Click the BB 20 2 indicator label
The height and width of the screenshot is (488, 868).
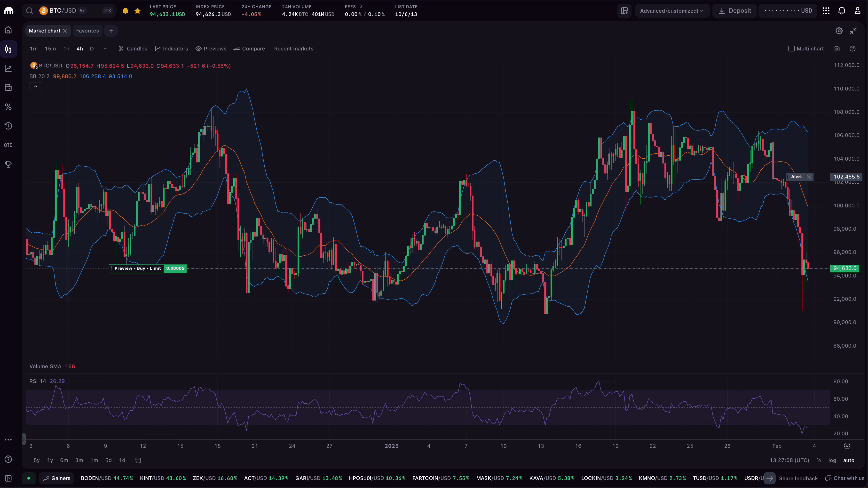(39, 77)
